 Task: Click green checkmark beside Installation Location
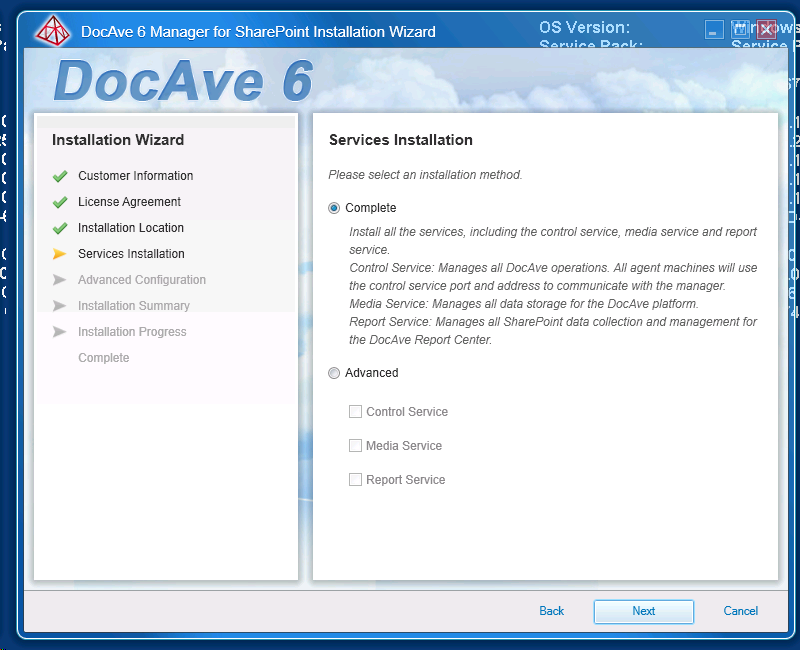(x=60, y=228)
